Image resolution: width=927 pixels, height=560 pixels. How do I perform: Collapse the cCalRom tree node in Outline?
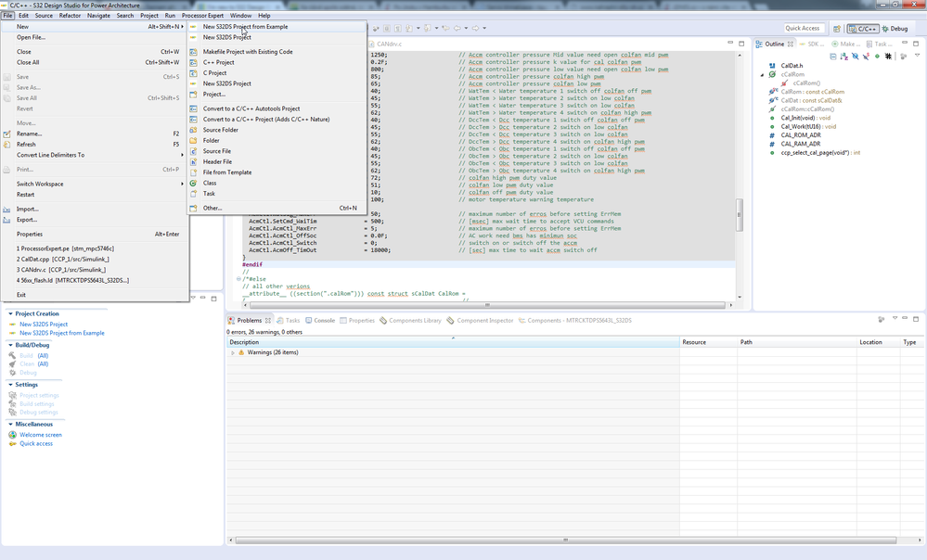point(763,74)
